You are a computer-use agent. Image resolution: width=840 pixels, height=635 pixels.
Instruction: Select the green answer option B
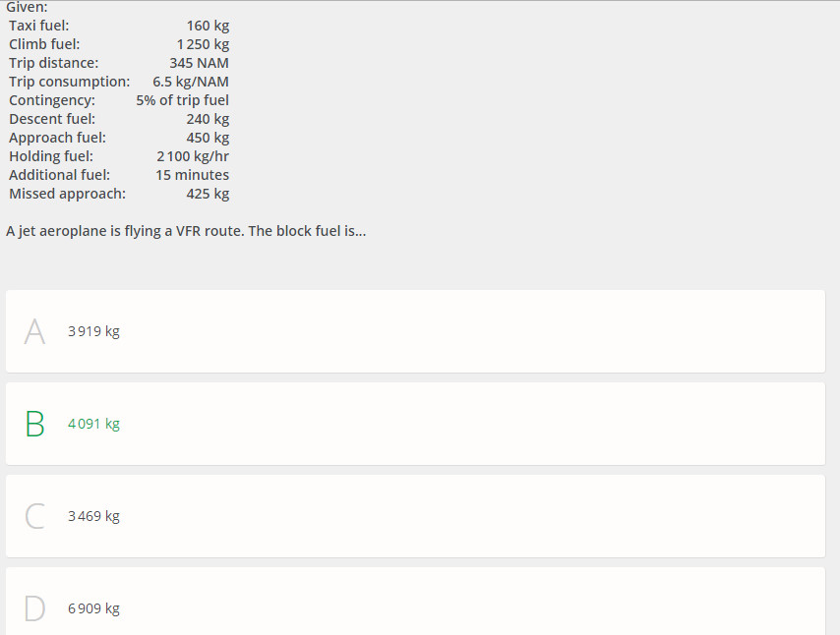pyautogui.click(x=415, y=424)
